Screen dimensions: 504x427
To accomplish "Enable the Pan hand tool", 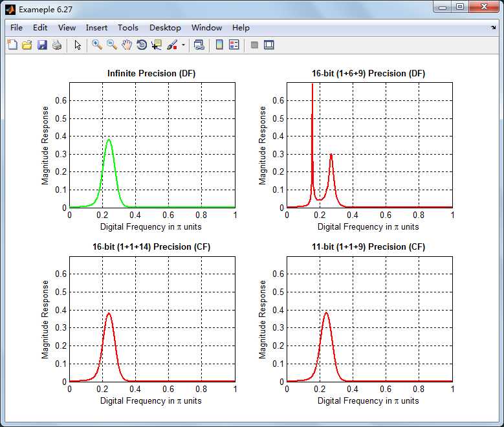I will click(127, 45).
